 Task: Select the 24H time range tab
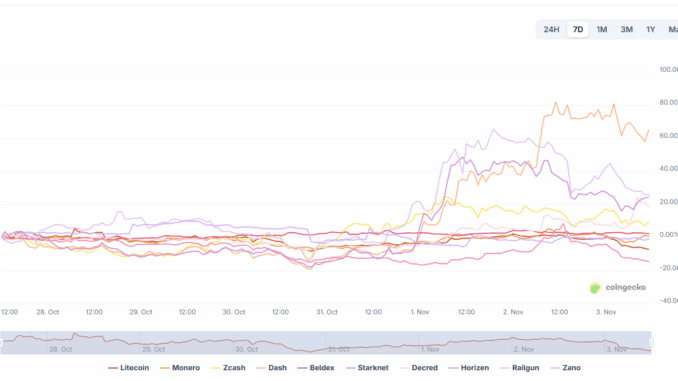tap(551, 29)
